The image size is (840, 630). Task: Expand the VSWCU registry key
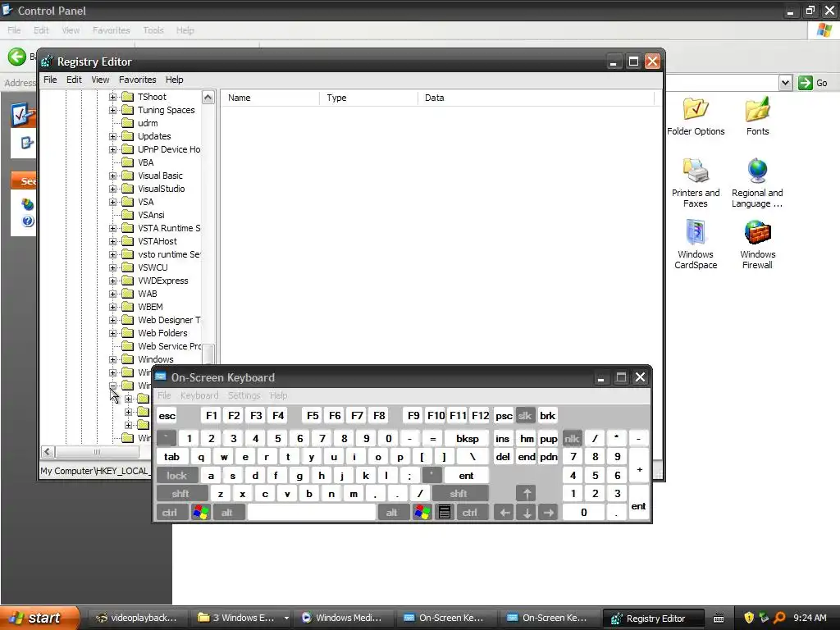click(112, 268)
